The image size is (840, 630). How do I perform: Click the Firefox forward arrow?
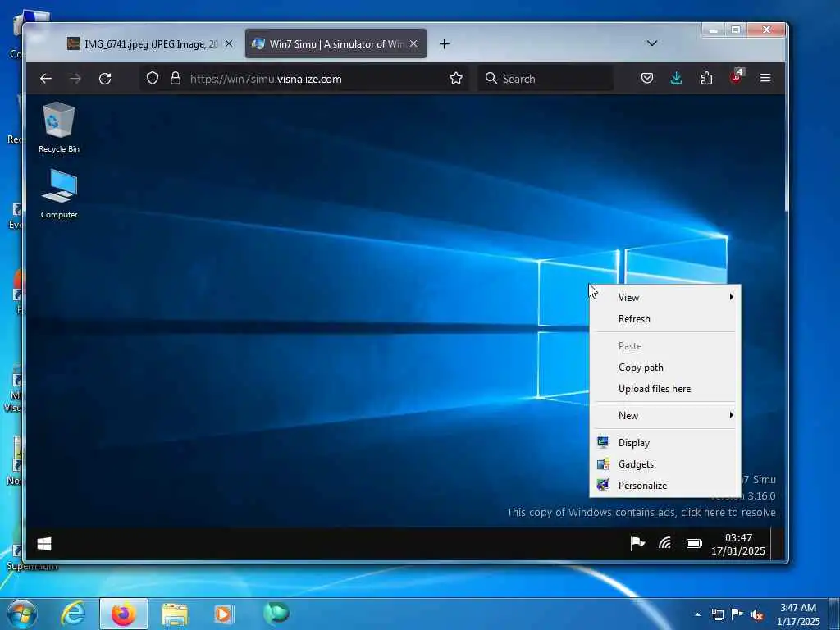(75, 79)
